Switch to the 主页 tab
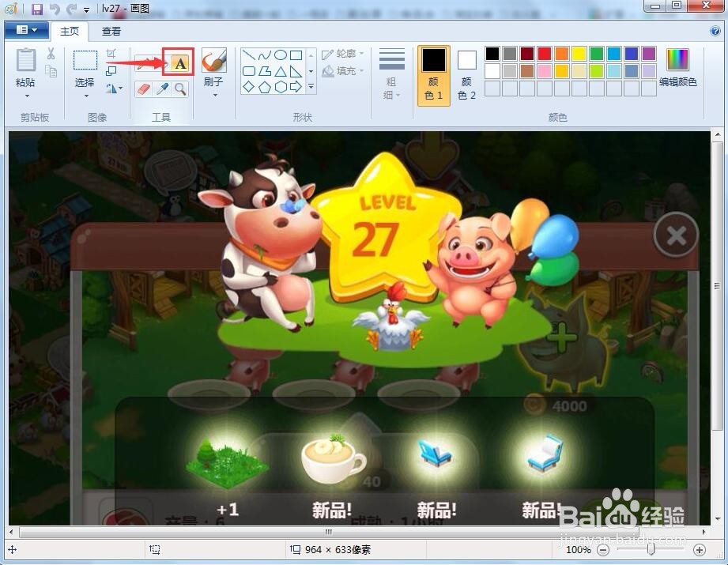This screenshot has width=728, height=565. (70, 31)
